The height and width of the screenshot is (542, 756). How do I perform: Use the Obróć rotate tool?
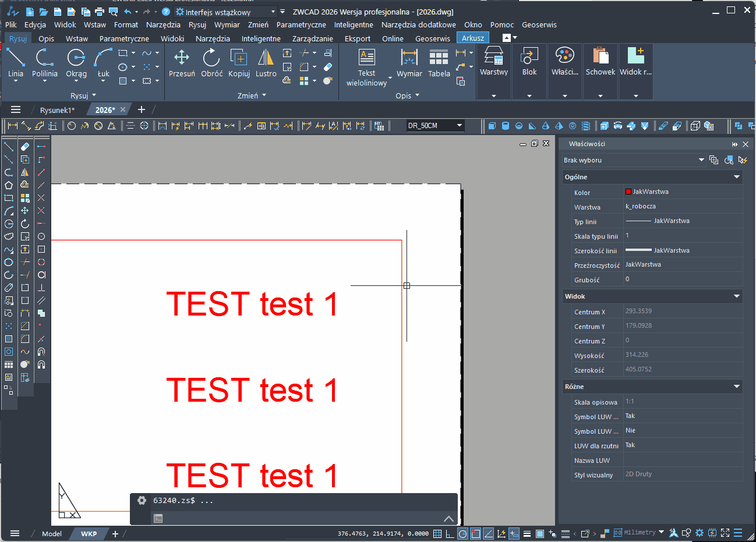[x=211, y=63]
